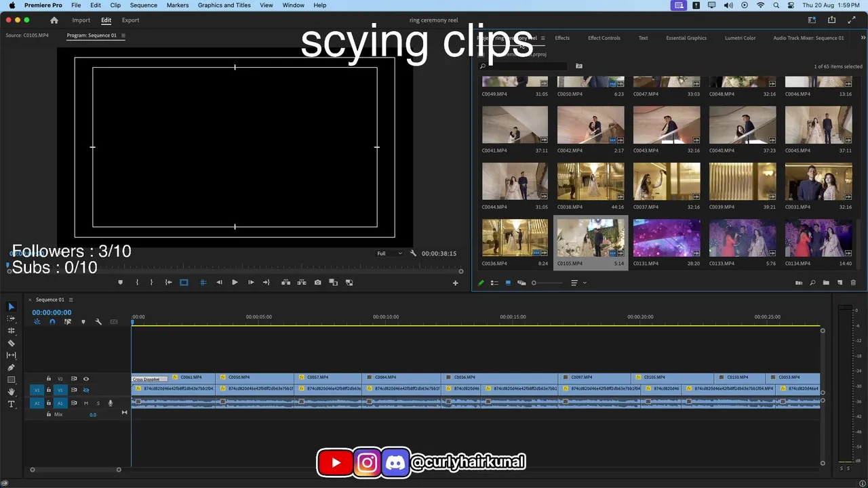The image size is (868, 488).
Task: Select the Slip tool
Action: tap(11, 355)
